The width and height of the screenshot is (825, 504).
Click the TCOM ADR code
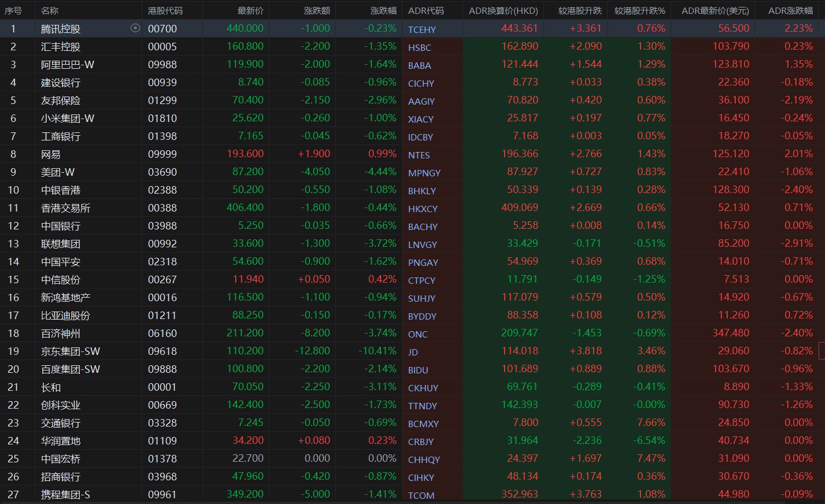pyautogui.click(x=421, y=495)
